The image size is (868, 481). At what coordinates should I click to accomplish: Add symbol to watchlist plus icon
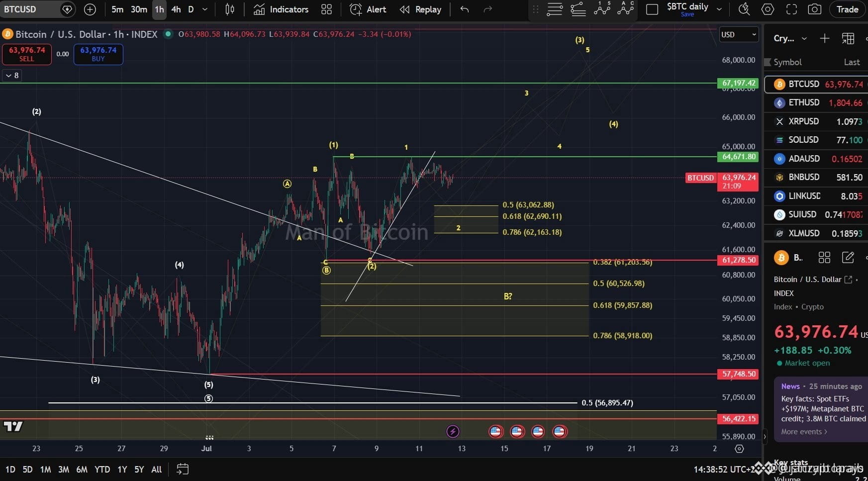(x=825, y=38)
